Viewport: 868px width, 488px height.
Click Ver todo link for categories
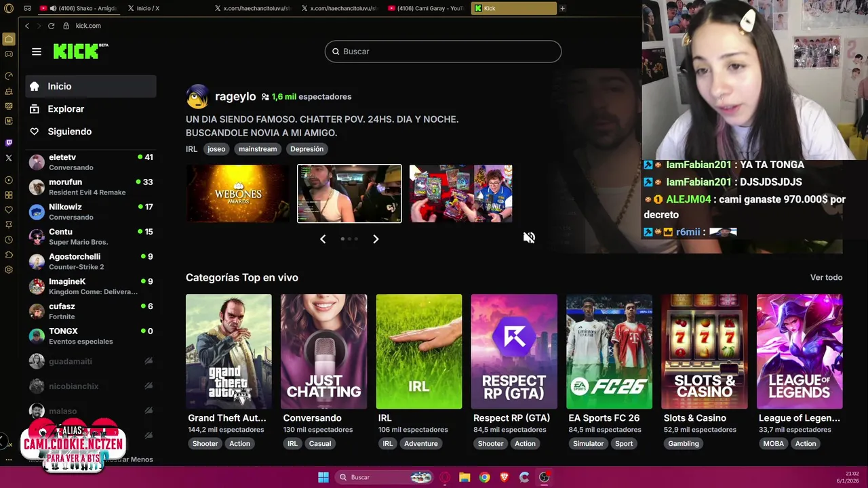(x=826, y=277)
